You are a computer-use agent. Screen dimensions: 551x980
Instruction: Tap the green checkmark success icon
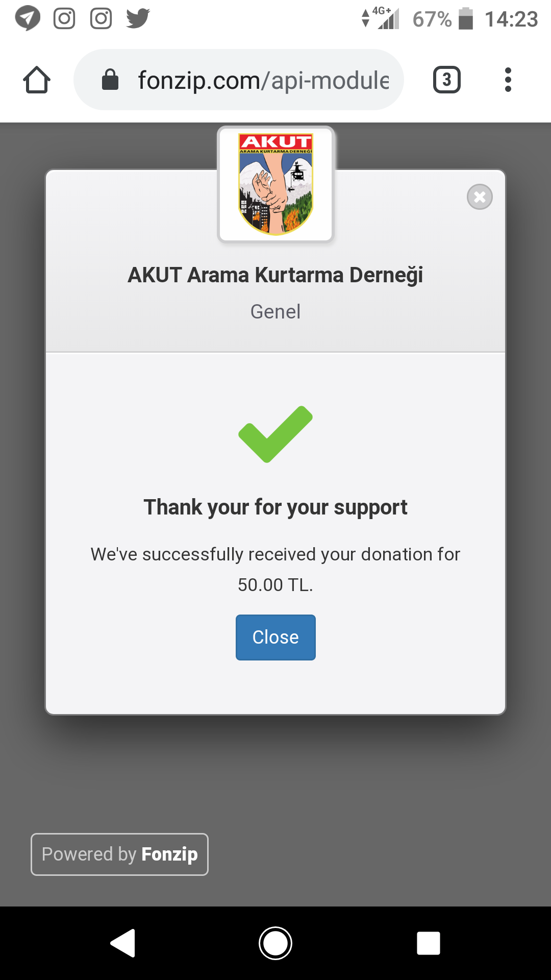click(275, 434)
